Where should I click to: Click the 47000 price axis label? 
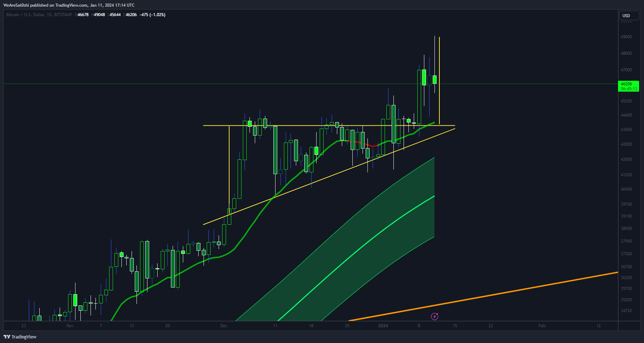point(626,70)
